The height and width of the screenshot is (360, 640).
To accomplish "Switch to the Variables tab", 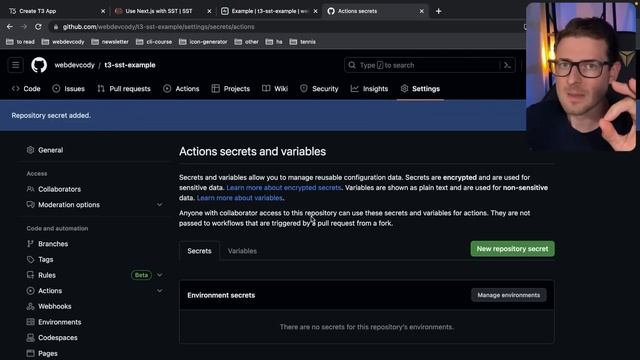I will point(242,251).
